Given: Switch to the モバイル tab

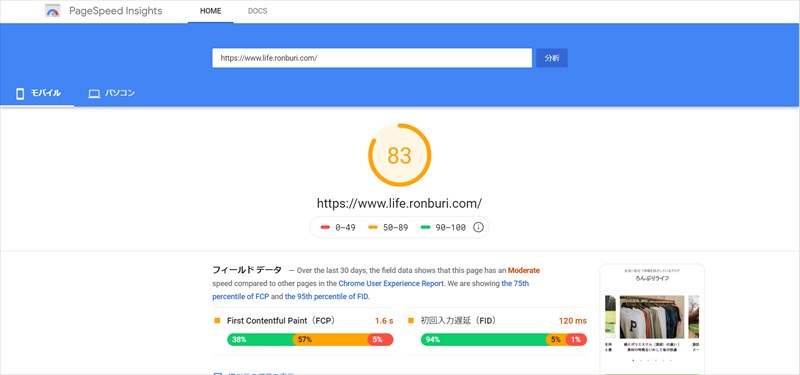Looking at the screenshot, I should coord(46,93).
